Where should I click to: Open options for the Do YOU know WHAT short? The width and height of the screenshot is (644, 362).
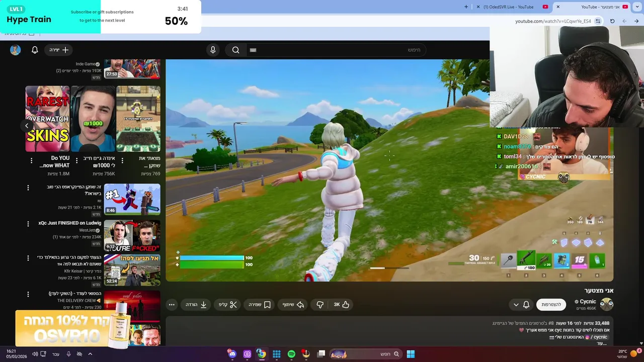tap(31, 161)
